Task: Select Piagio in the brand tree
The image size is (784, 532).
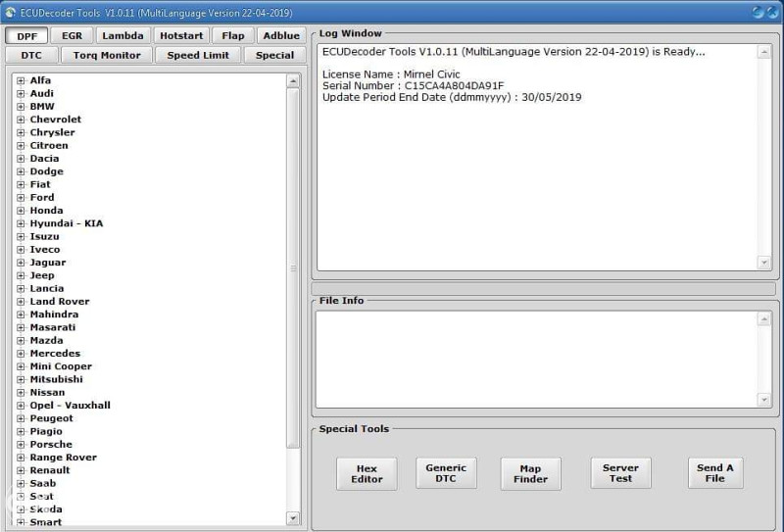Action: (46, 431)
